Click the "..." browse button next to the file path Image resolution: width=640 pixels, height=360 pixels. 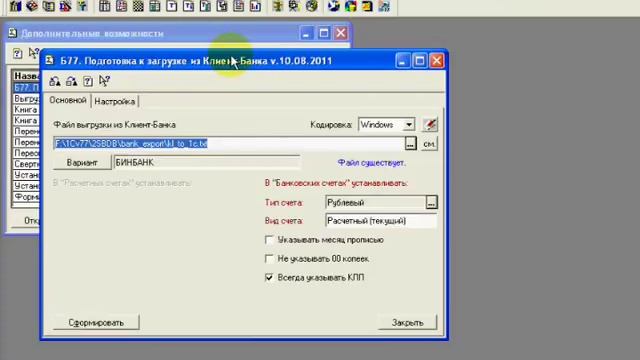click(x=411, y=144)
